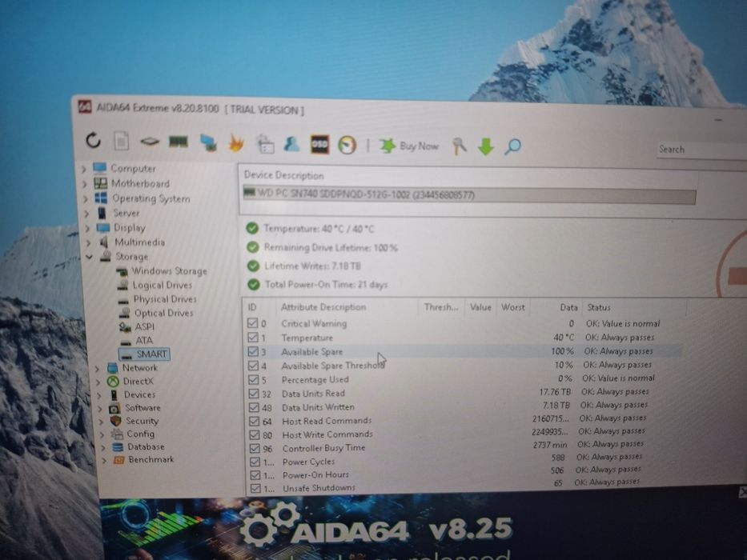Image resolution: width=747 pixels, height=560 pixels.
Task: Toggle the Critical Warning checkbox
Action: [x=252, y=323]
